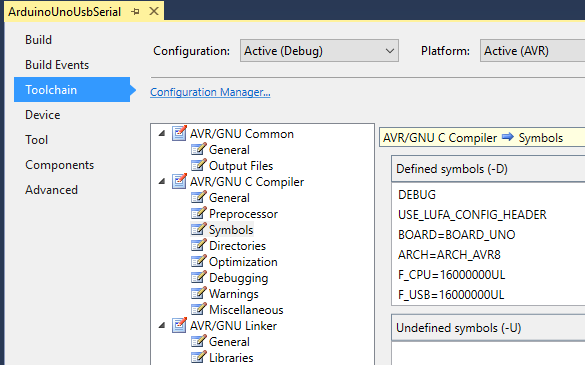585x365 pixels.
Task: Click the Libraries item icon
Action: (x=198, y=358)
